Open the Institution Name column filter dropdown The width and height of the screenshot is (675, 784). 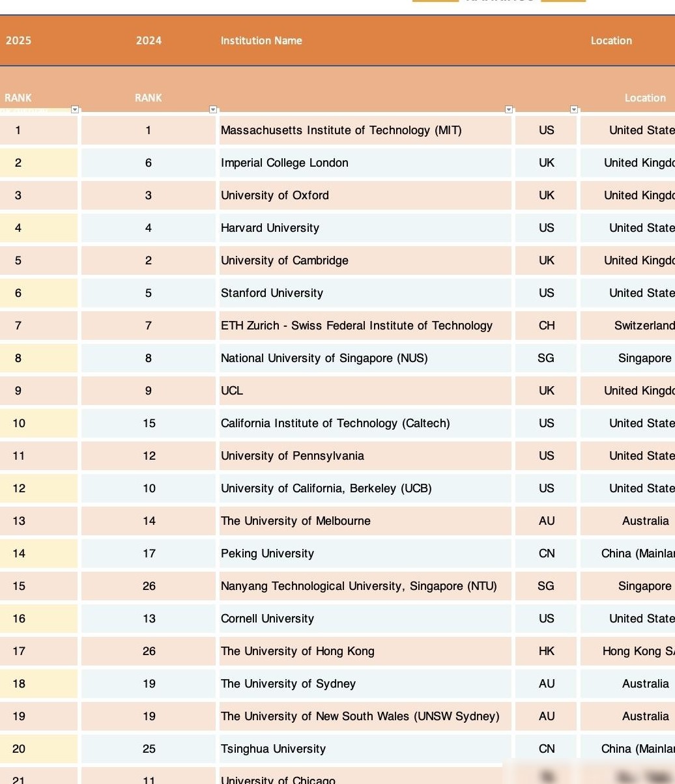pos(509,109)
